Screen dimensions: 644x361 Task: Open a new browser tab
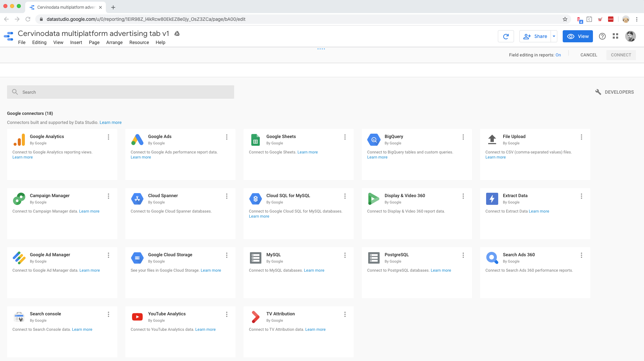[113, 7]
